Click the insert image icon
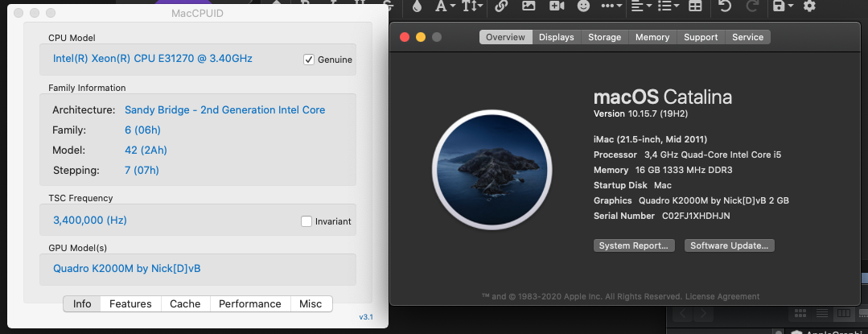Screen dimensions: 868x334 (529, 6)
